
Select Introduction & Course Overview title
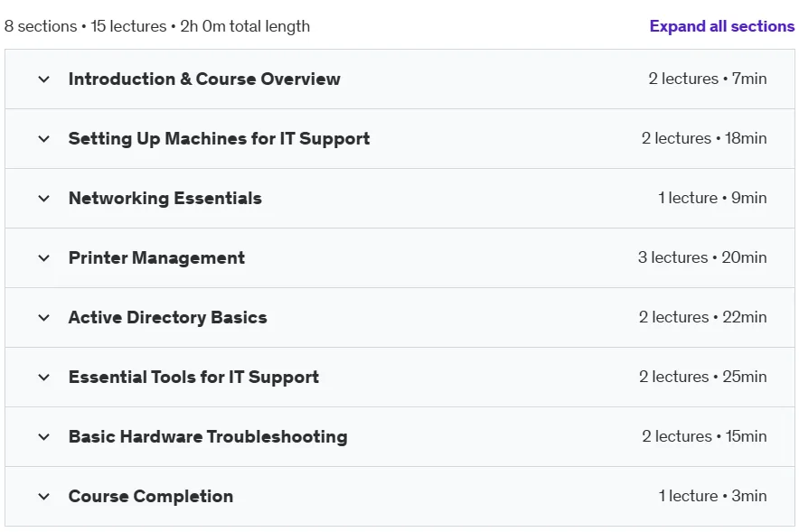click(x=204, y=79)
